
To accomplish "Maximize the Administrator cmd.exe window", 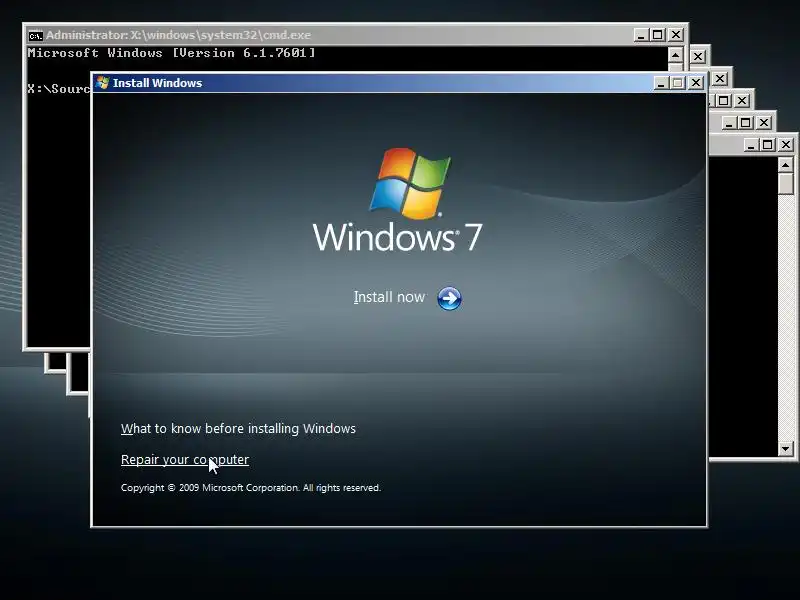I will [658, 35].
